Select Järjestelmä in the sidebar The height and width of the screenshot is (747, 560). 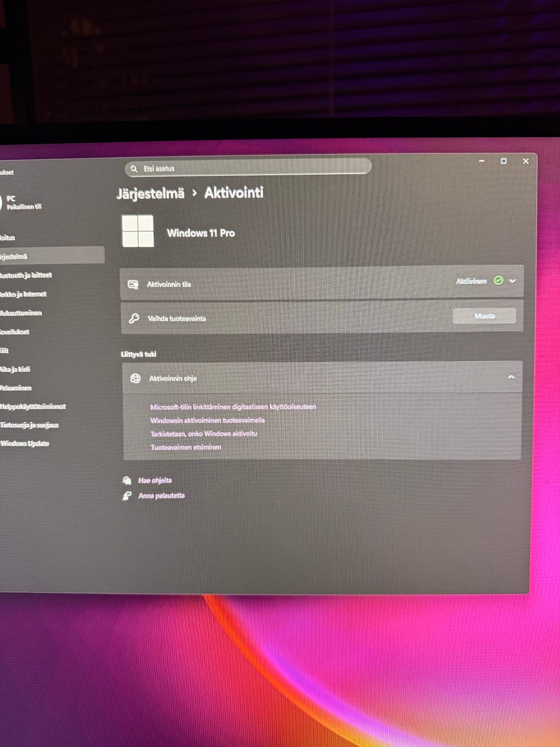[52, 256]
